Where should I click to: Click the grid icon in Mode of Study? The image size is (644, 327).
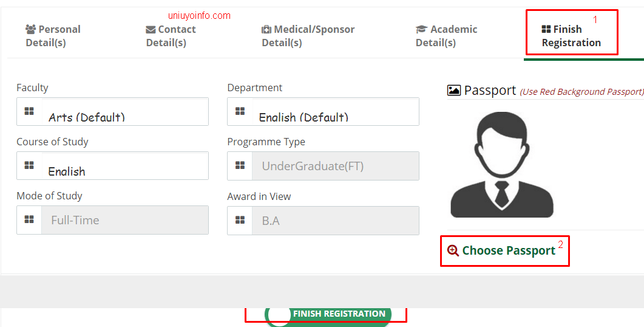(x=29, y=219)
